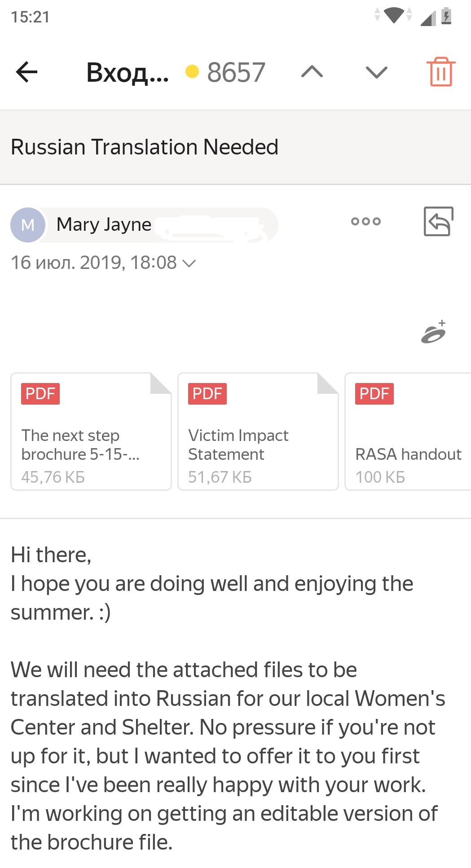Tap the Russian Translation Needed subject
471x868 pixels.
point(145,147)
